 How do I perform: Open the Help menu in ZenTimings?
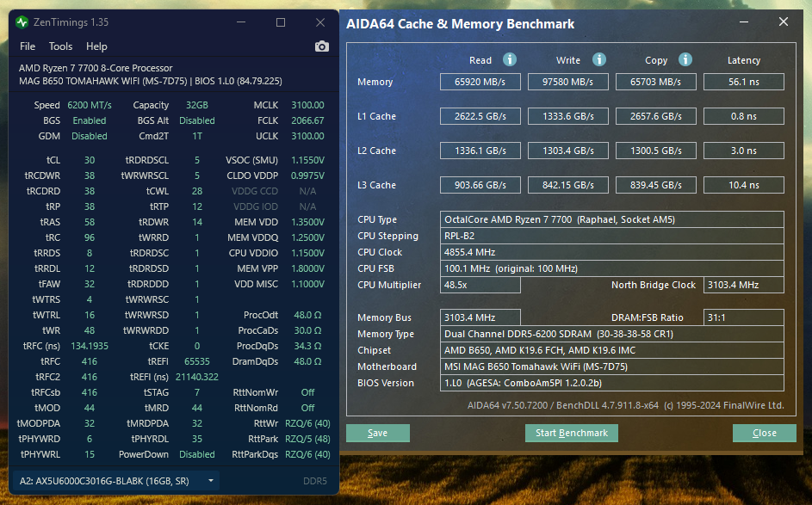[96, 46]
